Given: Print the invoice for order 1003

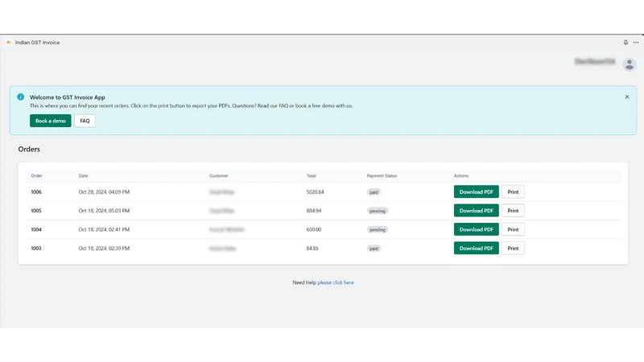Looking at the screenshot, I should click(x=513, y=249).
